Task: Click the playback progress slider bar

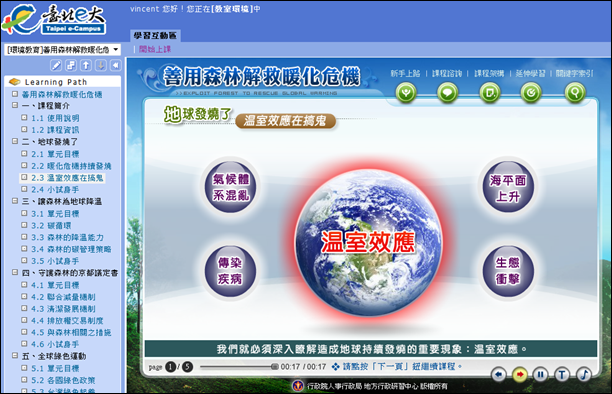Action: [239, 367]
